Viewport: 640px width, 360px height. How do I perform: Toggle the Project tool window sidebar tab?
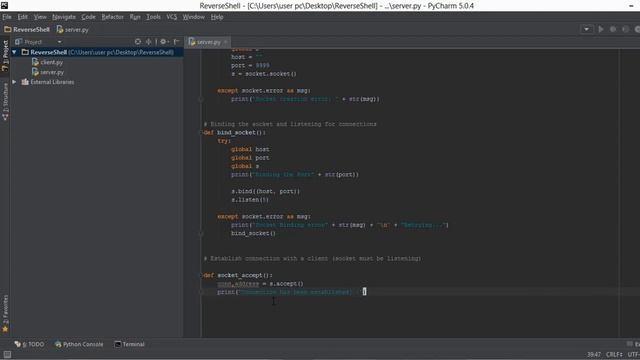pos(5,56)
